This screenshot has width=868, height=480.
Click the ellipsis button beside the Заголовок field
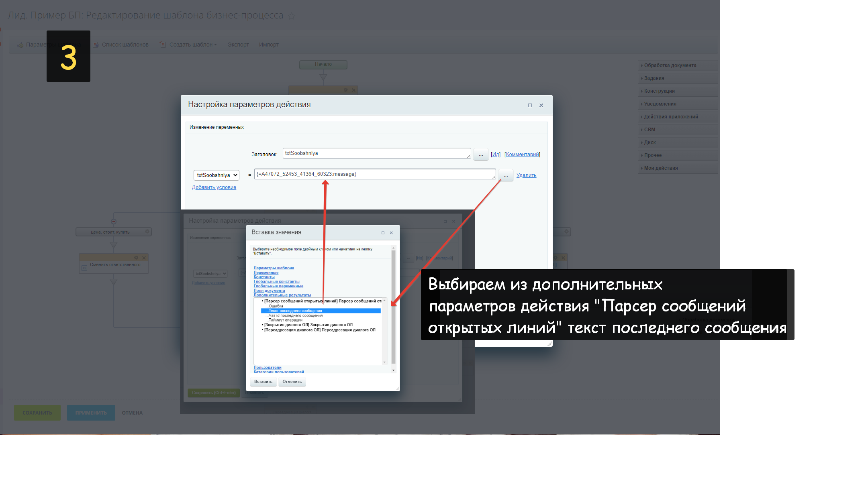[481, 155]
